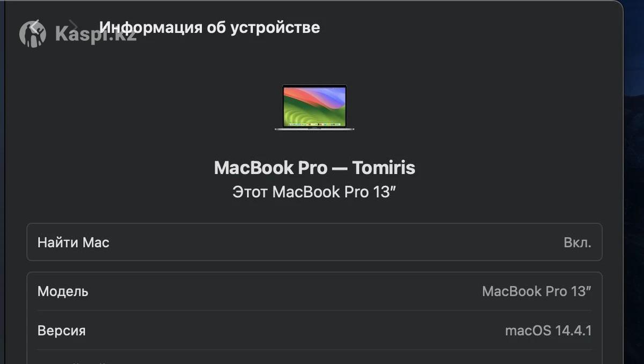This screenshot has height=364, width=644.
Task: Select the 'MacBook Pro — Tomiris' device name
Action: pos(314,168)
